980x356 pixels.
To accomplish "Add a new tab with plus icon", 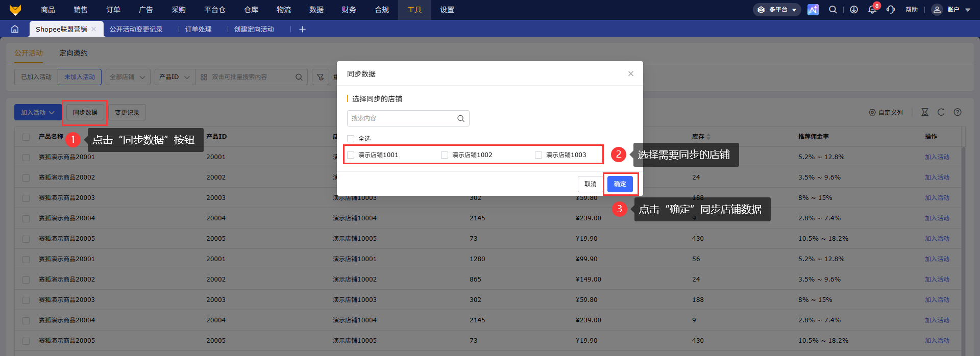I will (x=302, y=29).
